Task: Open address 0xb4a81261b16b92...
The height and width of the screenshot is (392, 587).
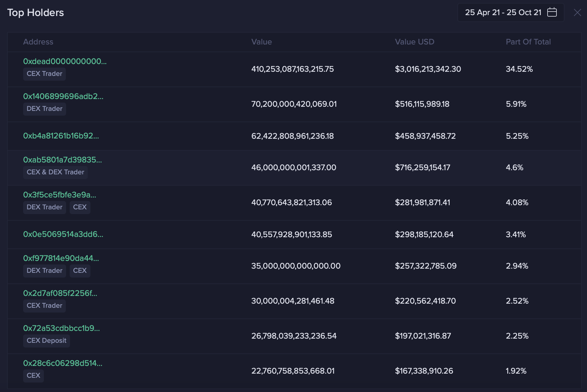Action: [x=61, y=136]
